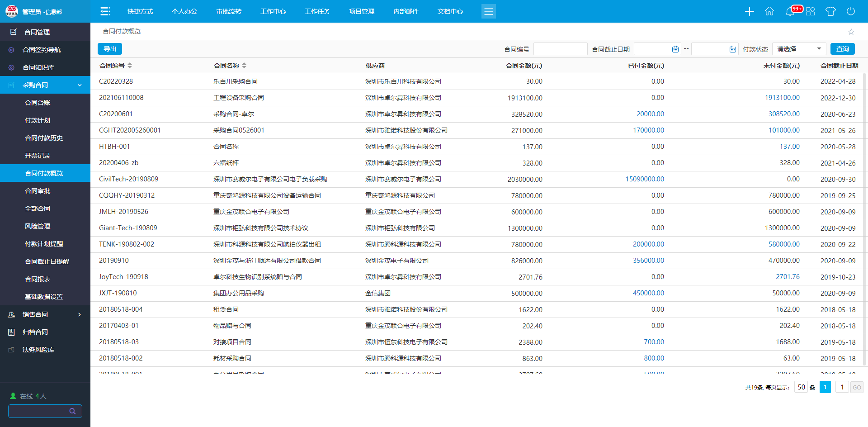
Task: Sort table by 合同编号 column
Action: [130, 66]
